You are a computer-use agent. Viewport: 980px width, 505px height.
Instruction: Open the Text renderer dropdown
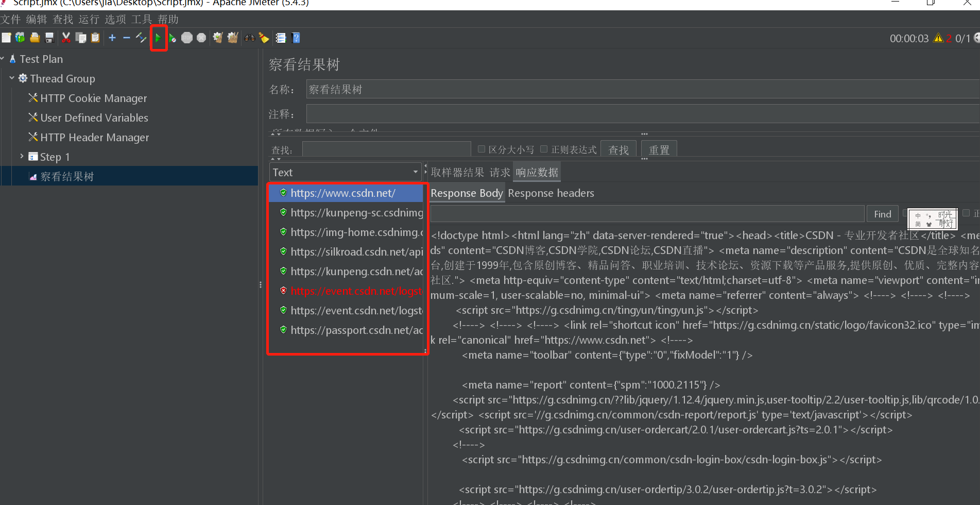click(345, 172)
